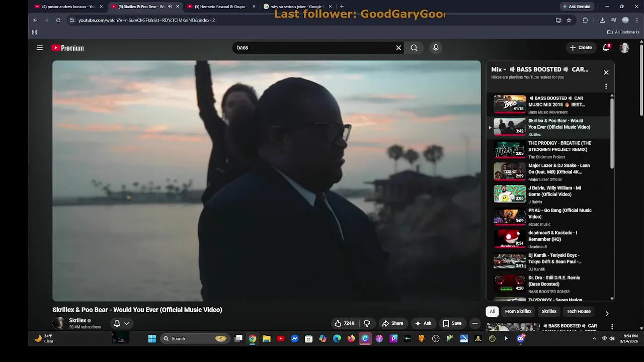This screenshot has height=362, width=644.
Task: Select the All filter chip
Action: pyautogui.click(x=492, y=311)
